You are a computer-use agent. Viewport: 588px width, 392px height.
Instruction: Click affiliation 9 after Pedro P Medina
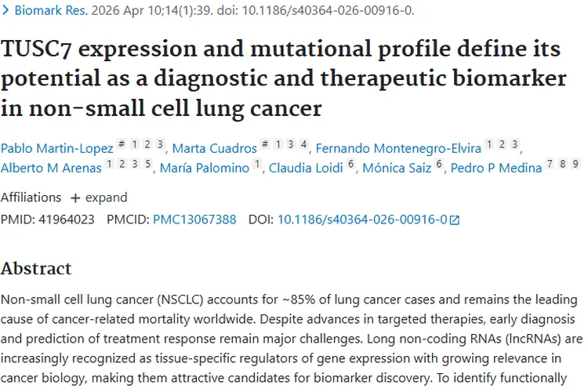coord(575,165)
